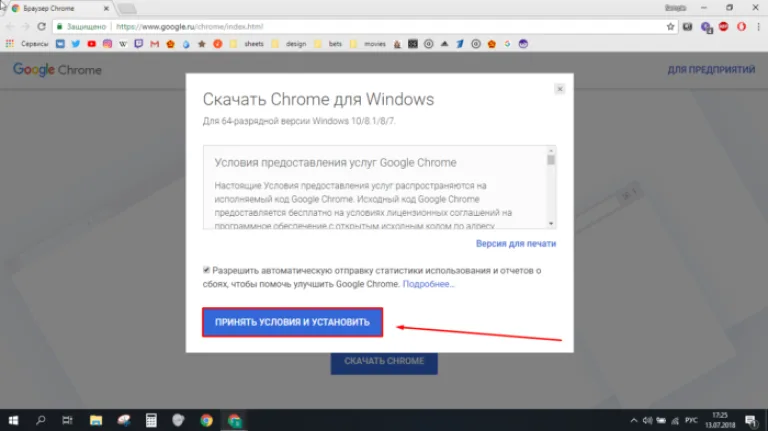Open the Для предприятий link
The image size is (768, 431).
[x=711, y=70]
